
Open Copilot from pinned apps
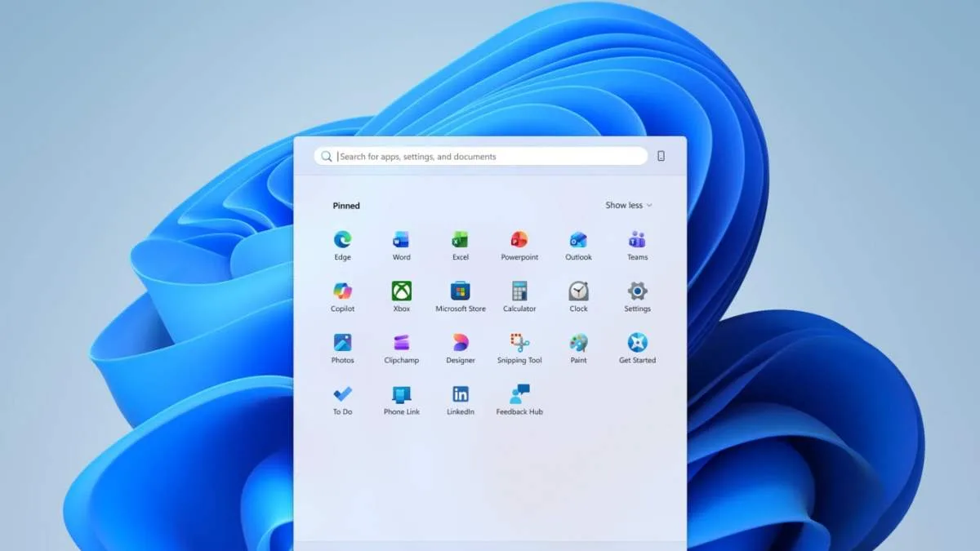point(342,297)
